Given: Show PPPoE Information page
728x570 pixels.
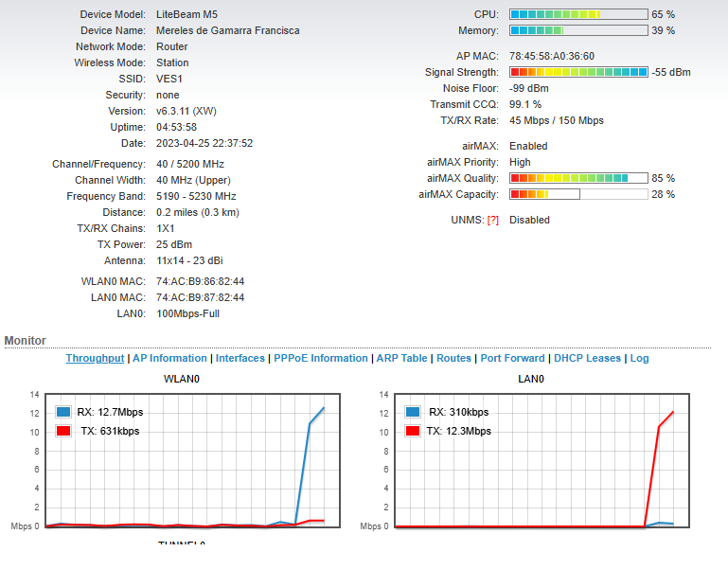Looking at the screenshot, I should (x=321, y=359).
